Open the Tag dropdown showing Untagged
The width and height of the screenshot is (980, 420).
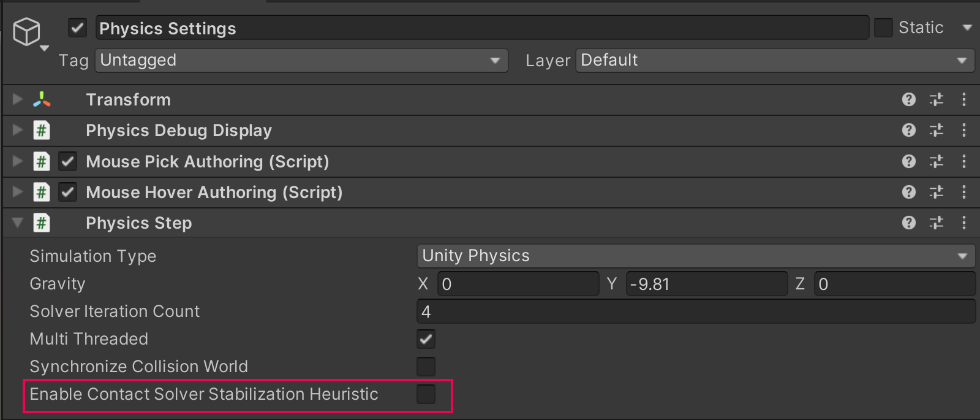(301, 60)
